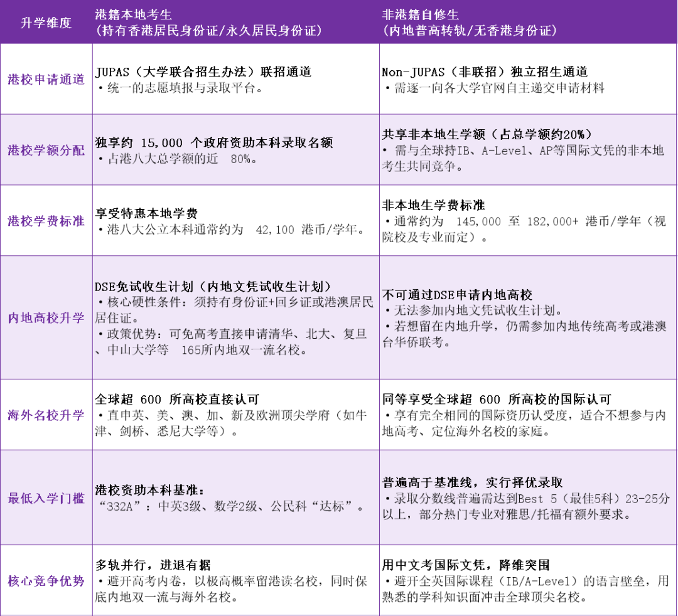Click row label '核心竞争优势'
Image resolution: width=678 pixels, height=616 pixels.
[x=46, y=581]
